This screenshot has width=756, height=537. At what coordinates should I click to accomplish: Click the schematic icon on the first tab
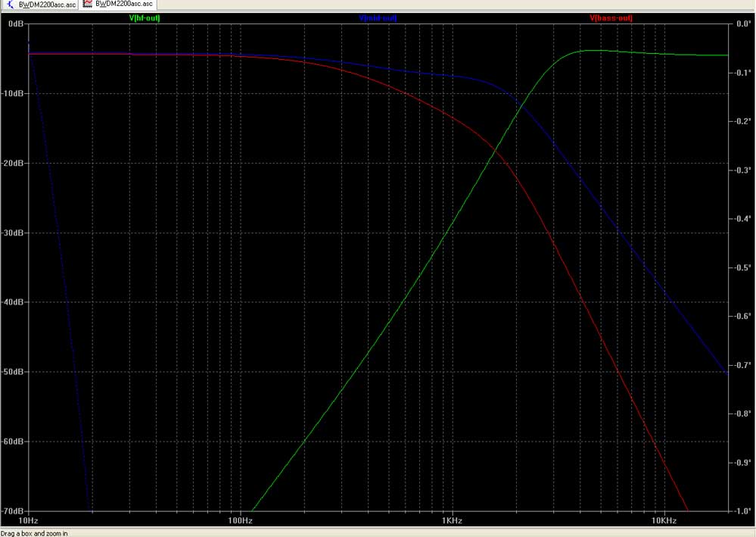[x=10, y=5]
